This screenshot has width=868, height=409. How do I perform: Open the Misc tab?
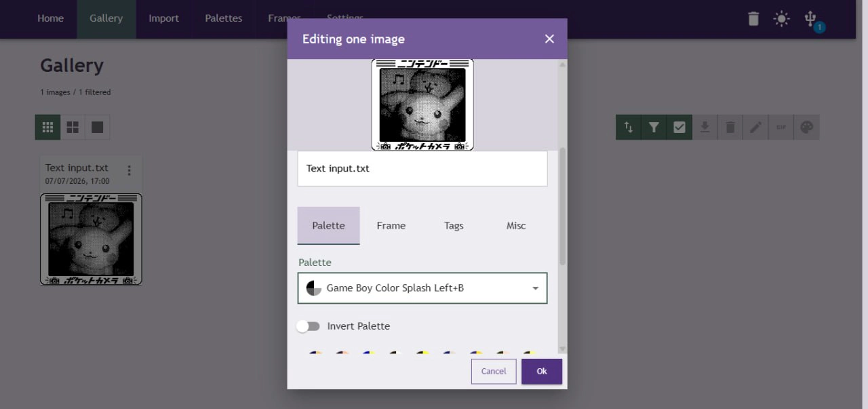point(516,226)
